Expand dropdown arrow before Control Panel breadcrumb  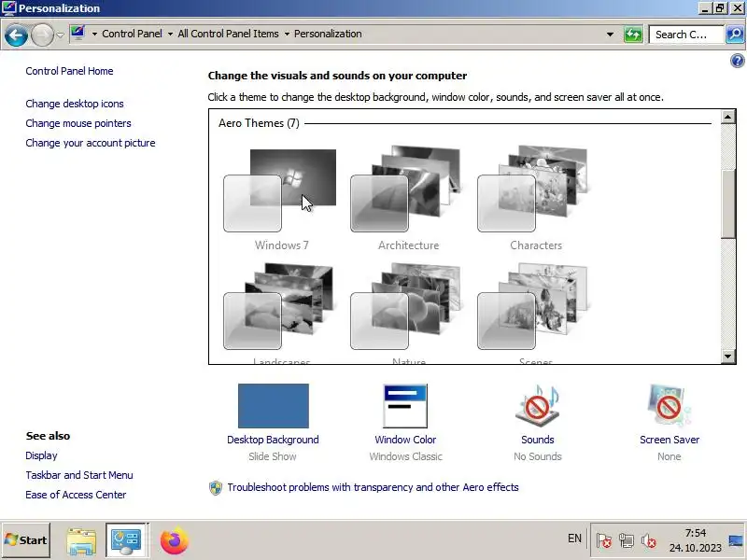pos(94,34)
